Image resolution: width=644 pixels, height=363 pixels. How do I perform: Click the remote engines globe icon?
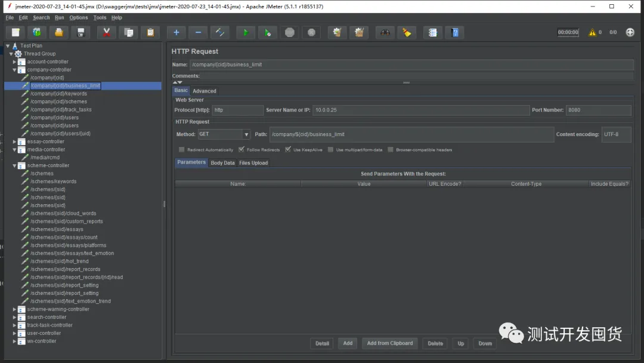click(630, 32)
